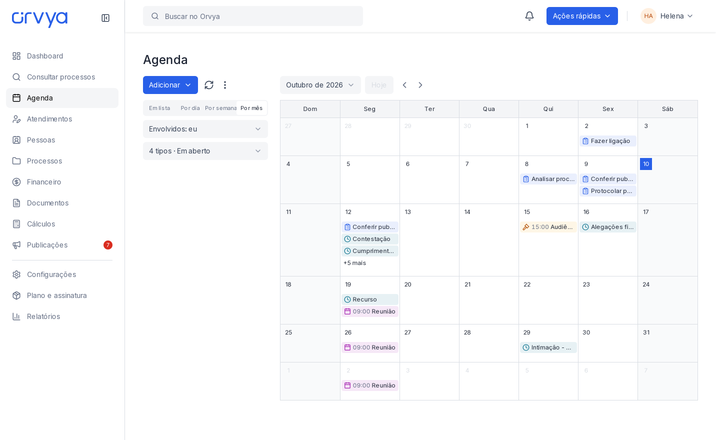Open Relatórios in the sidebar
Image resolution: width=720 pixels, height=440 pixels.
pos(62,316)
